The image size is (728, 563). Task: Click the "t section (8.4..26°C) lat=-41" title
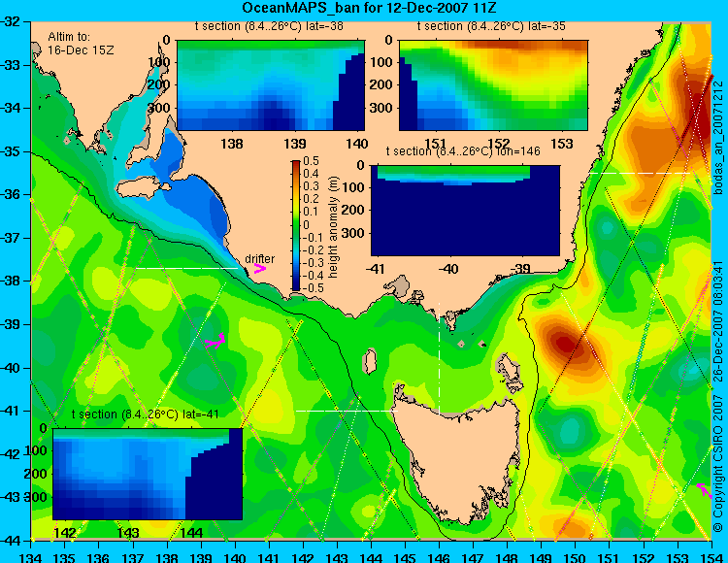(x=146, y=414)
